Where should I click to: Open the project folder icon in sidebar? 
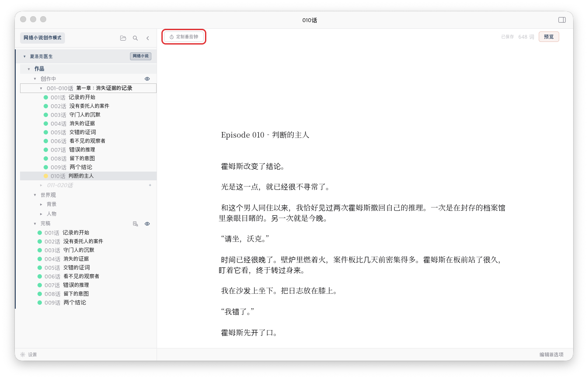[123, 38]
